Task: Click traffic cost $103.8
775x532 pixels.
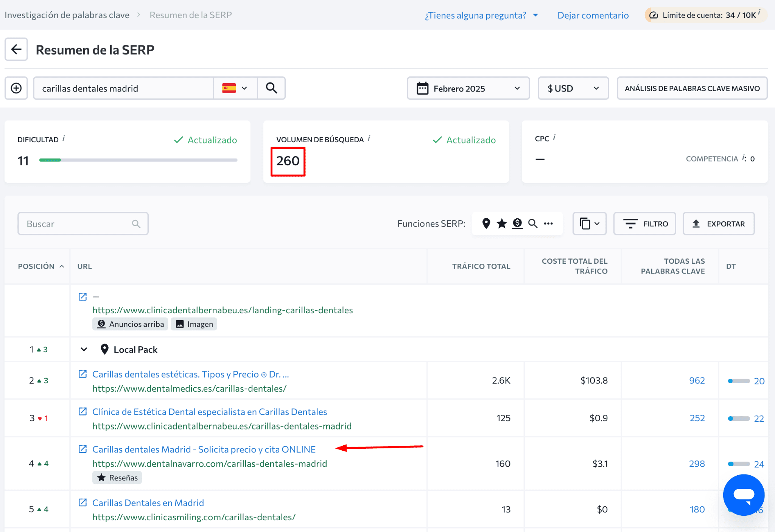Action: tap(594, 380)
